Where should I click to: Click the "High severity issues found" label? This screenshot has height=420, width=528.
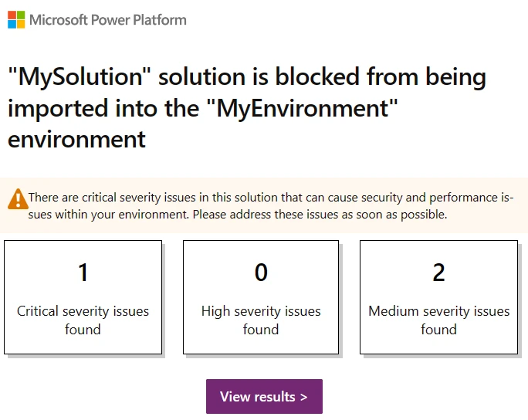(261, 320)
